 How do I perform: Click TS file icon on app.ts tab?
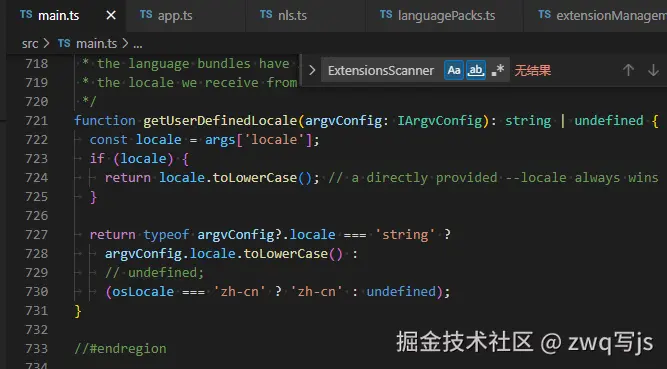pos(146,14)
